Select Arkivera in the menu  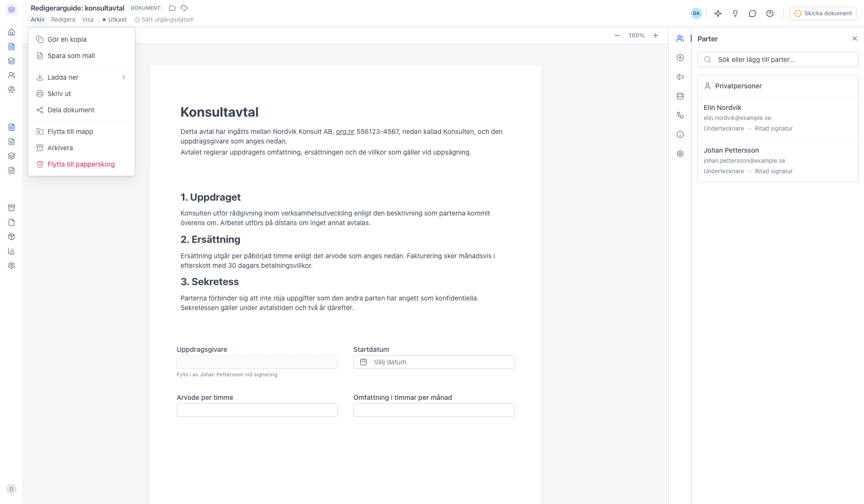pyautogui.click(x=82, y=148)
